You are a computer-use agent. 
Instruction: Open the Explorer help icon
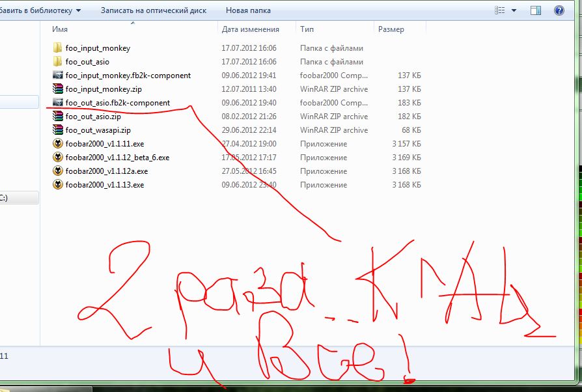click(559, 10)
